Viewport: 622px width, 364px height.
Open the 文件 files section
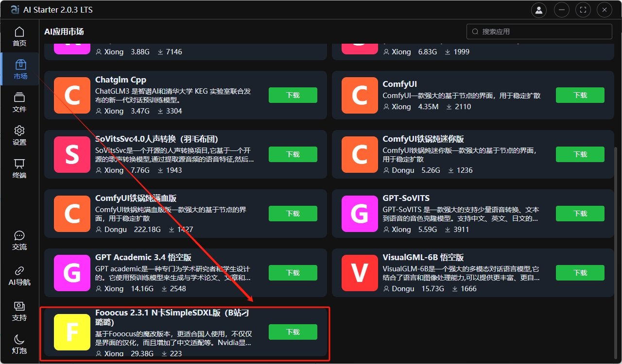[x=19, y=102]
